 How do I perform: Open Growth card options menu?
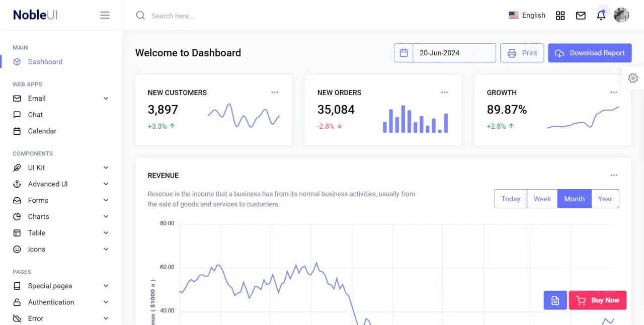[x=614, y=92]
